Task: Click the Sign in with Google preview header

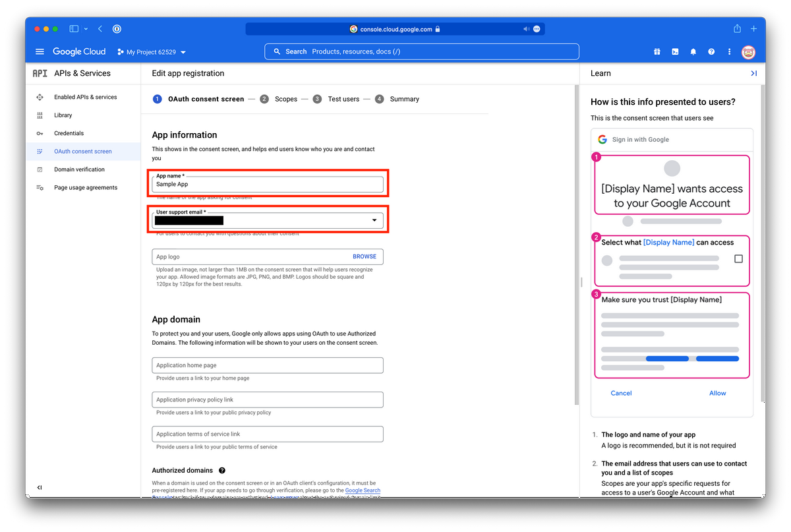Action: tap(672, 140)
